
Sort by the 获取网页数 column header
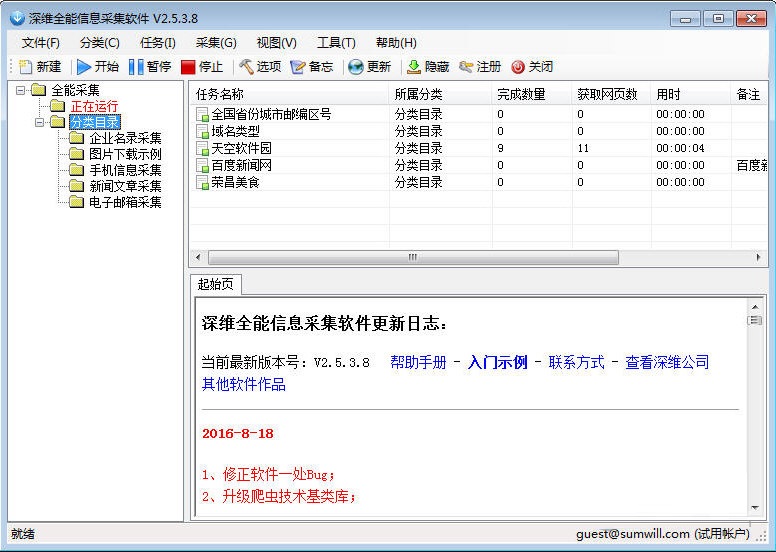coord(612,94)
